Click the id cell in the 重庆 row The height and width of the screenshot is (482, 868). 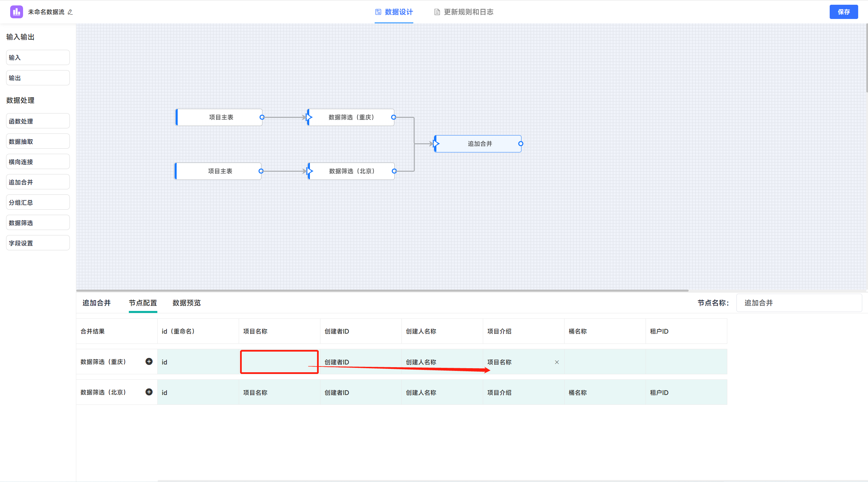coord(198,362)
